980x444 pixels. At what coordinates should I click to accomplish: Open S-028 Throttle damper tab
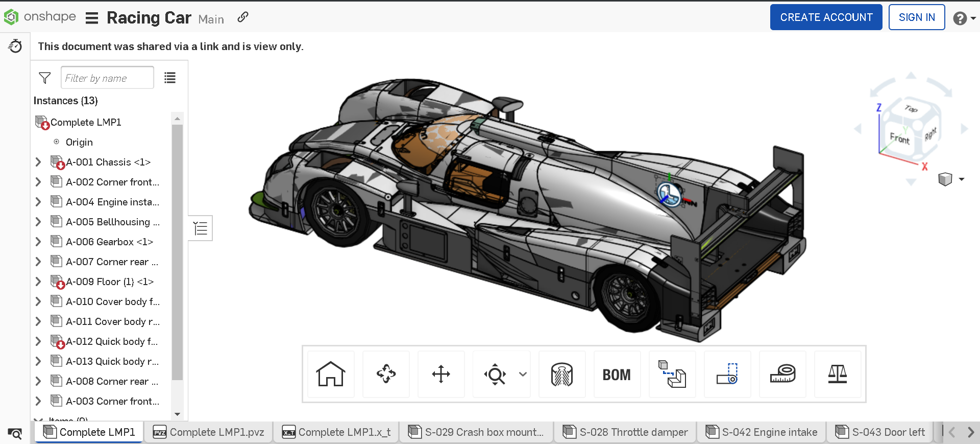(x=626, y=432)
